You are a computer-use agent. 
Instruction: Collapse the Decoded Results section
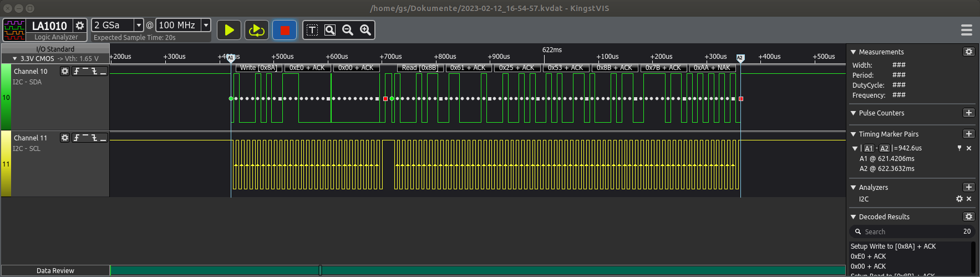854,216
